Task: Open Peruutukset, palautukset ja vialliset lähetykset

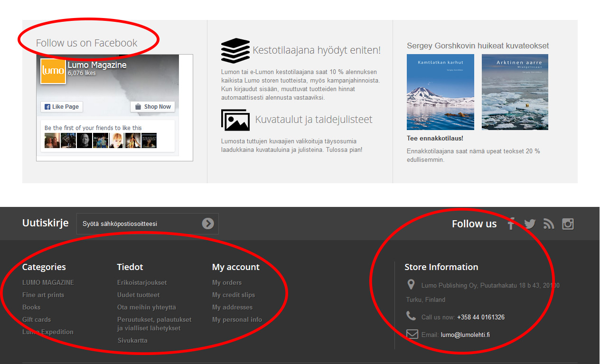Action: 154,324
